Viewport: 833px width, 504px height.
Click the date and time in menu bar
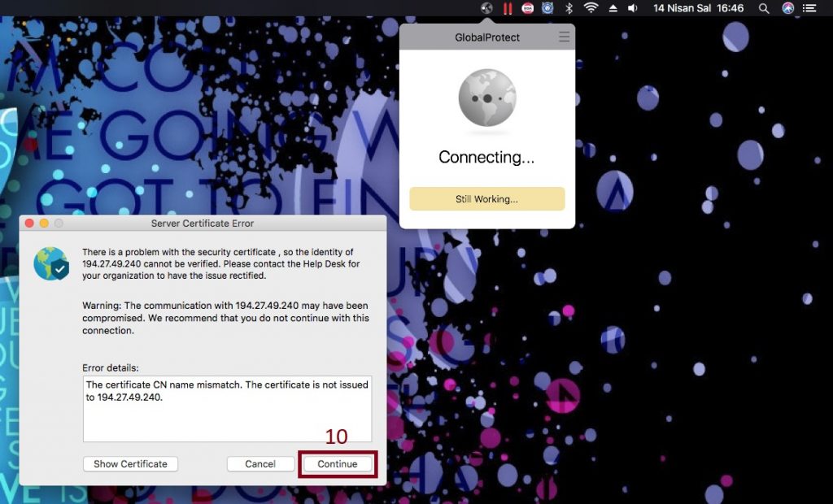(698, 8)
